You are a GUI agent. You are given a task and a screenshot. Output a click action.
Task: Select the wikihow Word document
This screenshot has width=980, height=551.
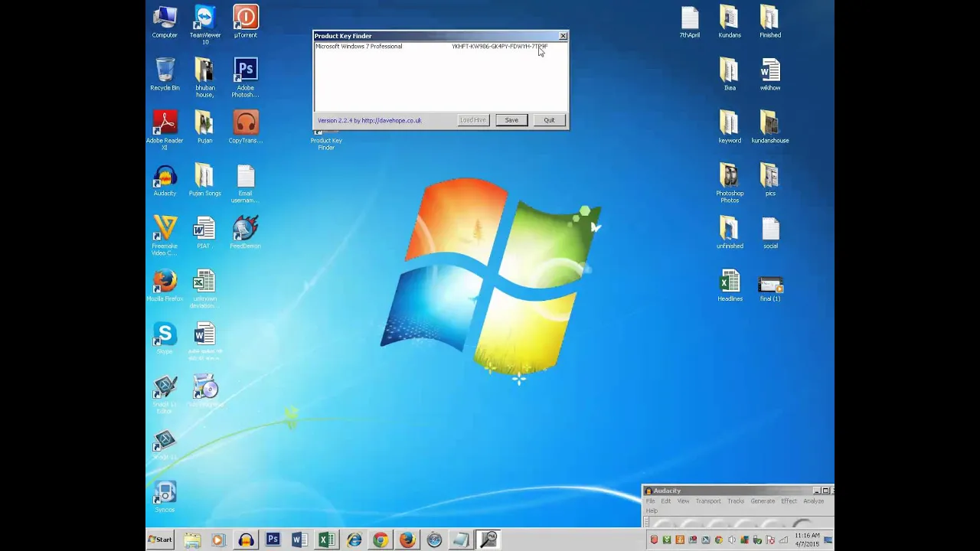[x=770, y=75]
